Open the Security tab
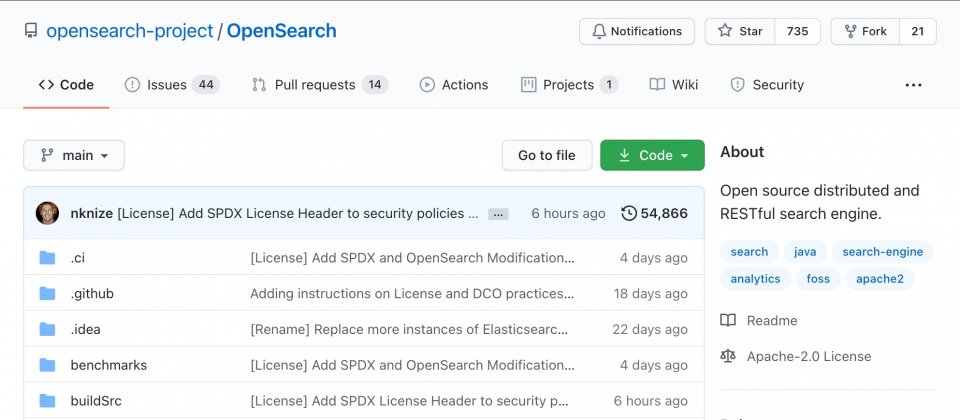This screenshot has height=420, width=960. point(767,85)
